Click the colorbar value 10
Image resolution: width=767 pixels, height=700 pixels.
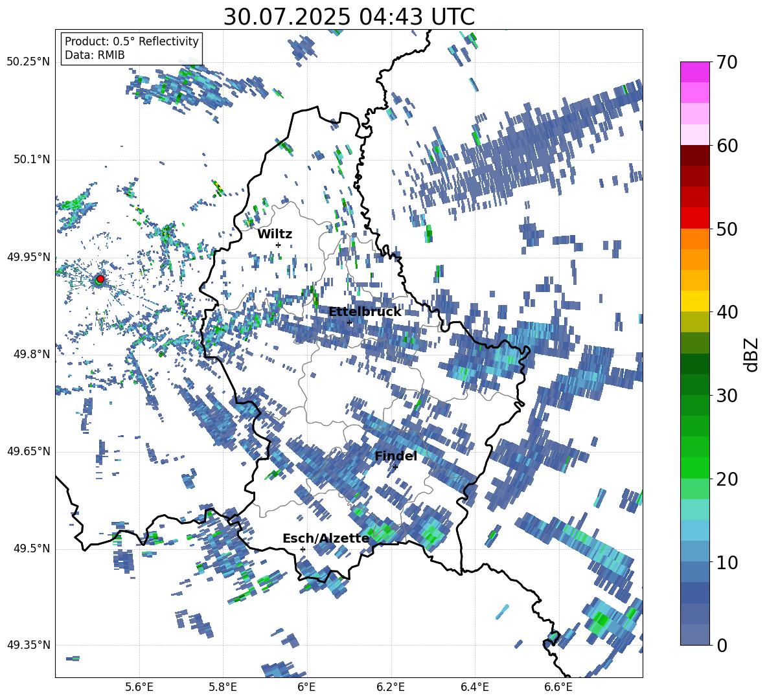pos(727,562)
